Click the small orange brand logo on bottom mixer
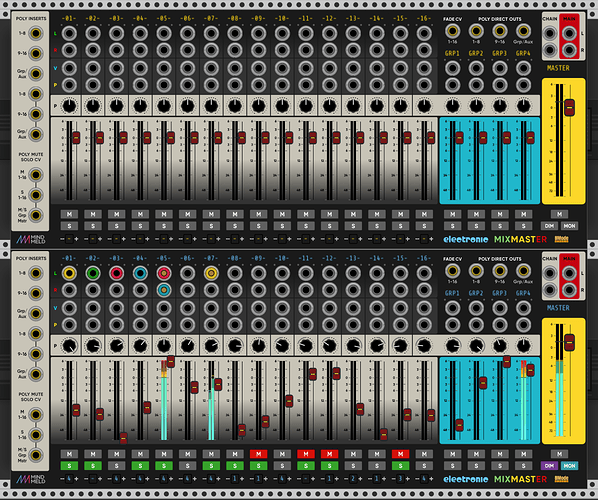This screenshot has height=500, width=598. click(561, 479)
